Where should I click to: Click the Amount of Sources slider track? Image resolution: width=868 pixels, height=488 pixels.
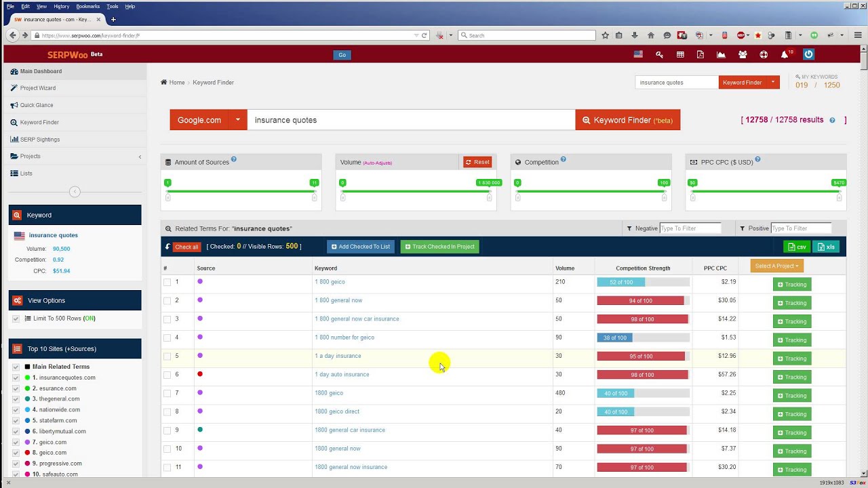coord(241,192)
